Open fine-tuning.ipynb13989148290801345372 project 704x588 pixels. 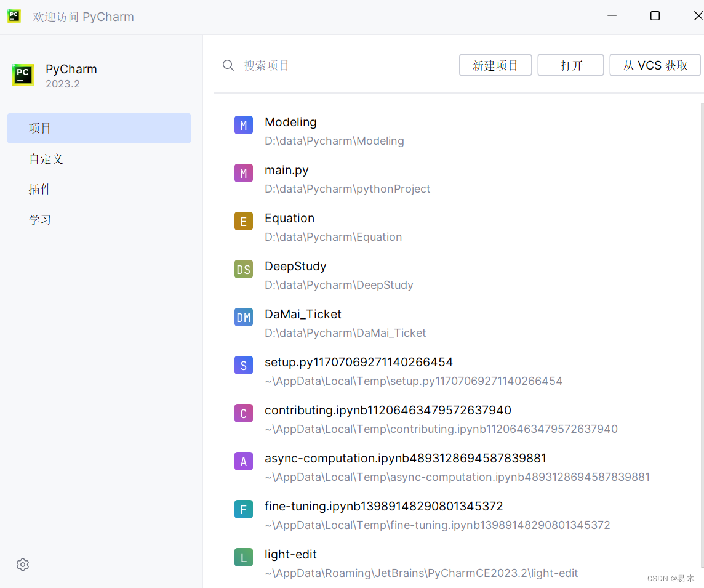coord(384,506)
